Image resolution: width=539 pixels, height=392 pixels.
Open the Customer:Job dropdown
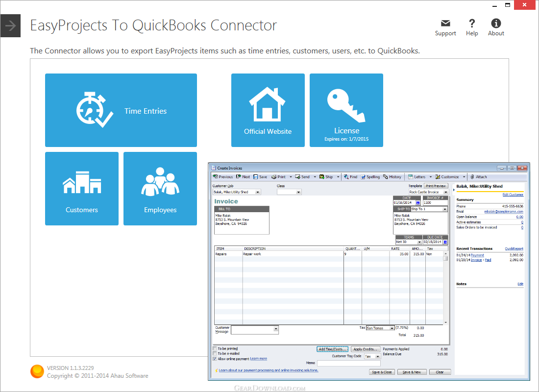point(258,192)
